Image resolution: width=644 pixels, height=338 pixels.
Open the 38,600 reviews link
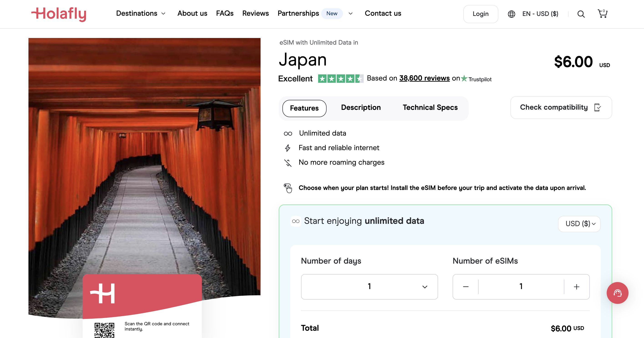tap(424, 78)
